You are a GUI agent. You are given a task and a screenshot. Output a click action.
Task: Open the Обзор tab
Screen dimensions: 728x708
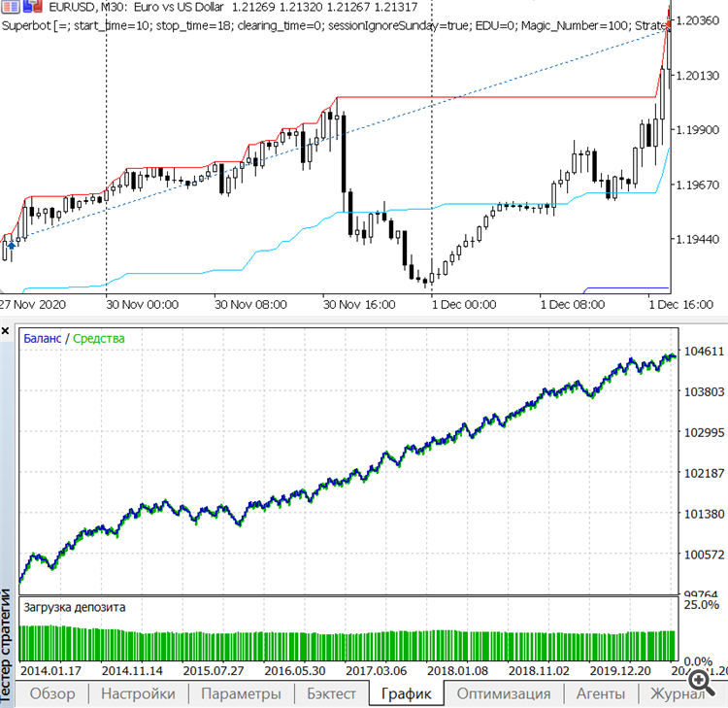[52, 693]
